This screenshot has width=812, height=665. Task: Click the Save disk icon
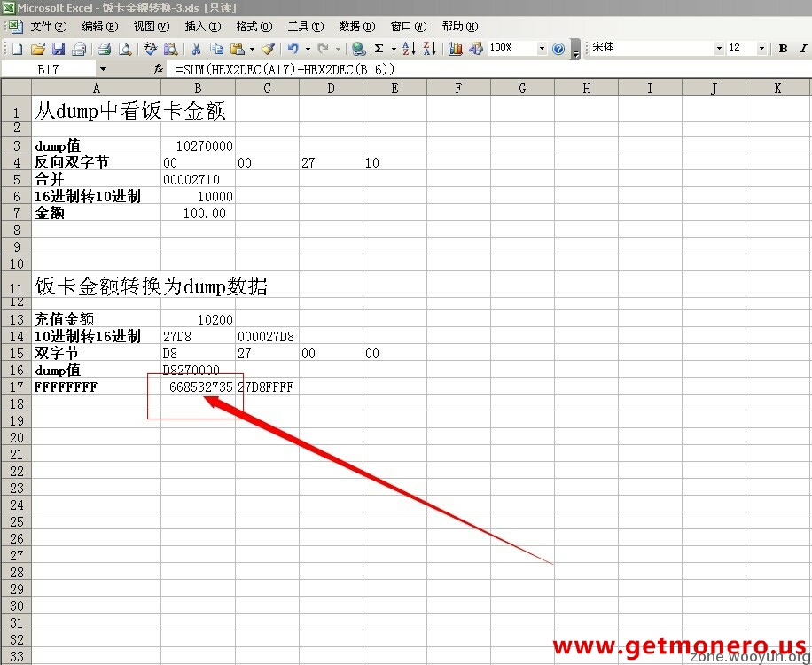click(x=59, y=49)
